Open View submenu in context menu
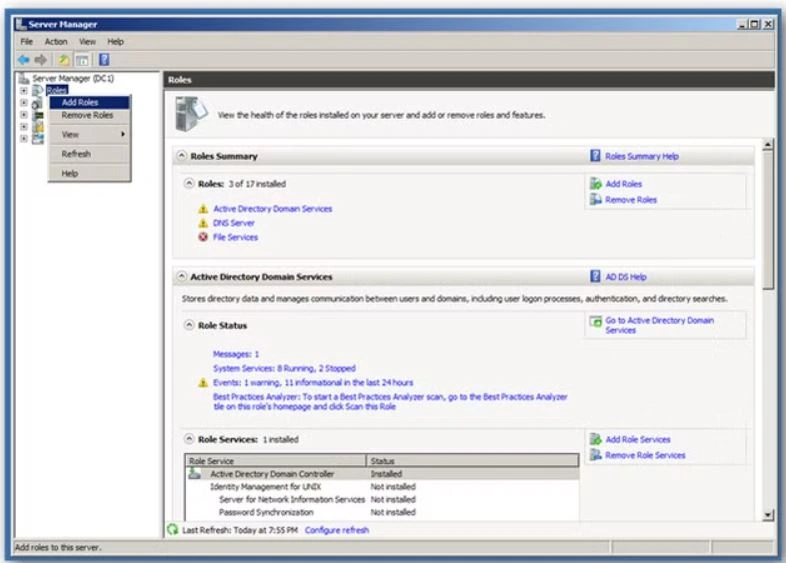786x563 pixels. click(x=90, y=134)
